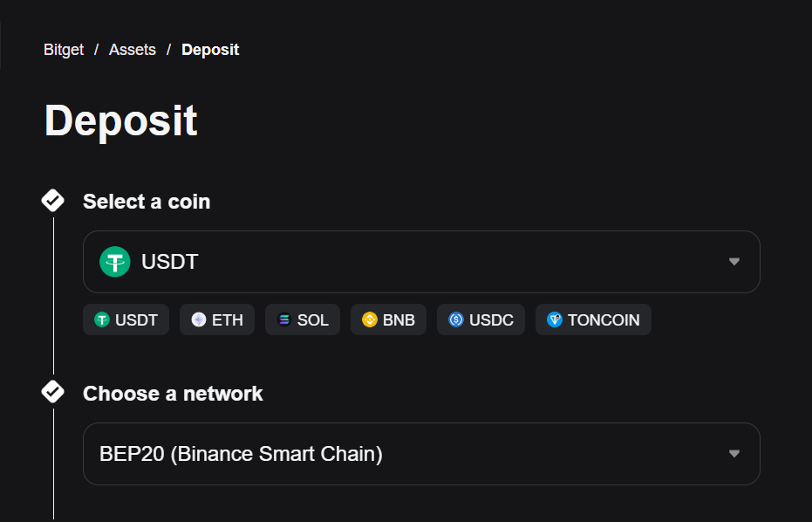Expand the coin dropdown arrow
This screenshot has height=522, width=812.
click(734, 262)
